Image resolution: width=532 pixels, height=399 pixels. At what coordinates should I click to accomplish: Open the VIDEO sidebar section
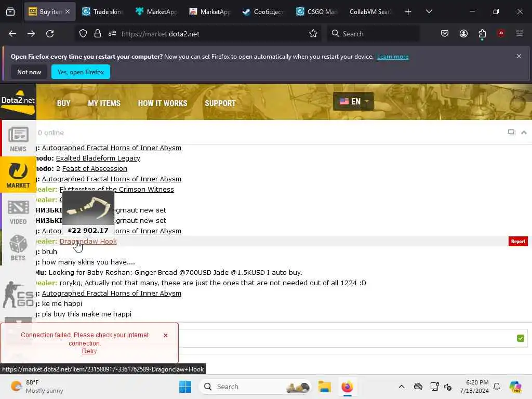pyautogui.click(x=18, y=212)
